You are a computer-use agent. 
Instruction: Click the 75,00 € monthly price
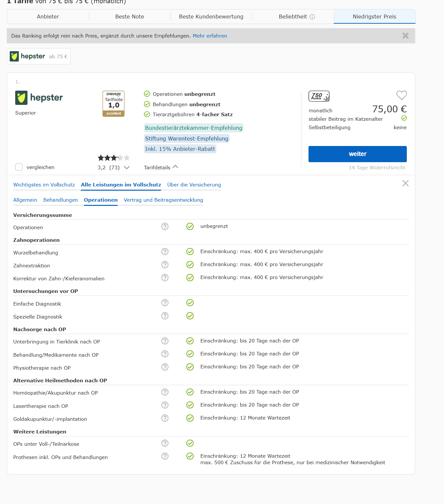point(389,109)
